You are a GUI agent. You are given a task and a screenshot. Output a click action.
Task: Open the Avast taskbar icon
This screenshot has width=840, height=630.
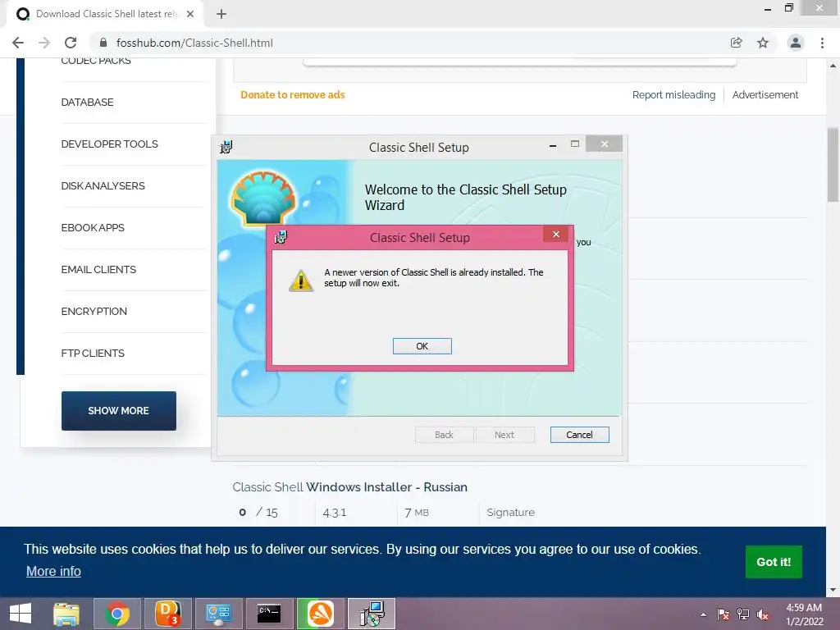point(321,614)
